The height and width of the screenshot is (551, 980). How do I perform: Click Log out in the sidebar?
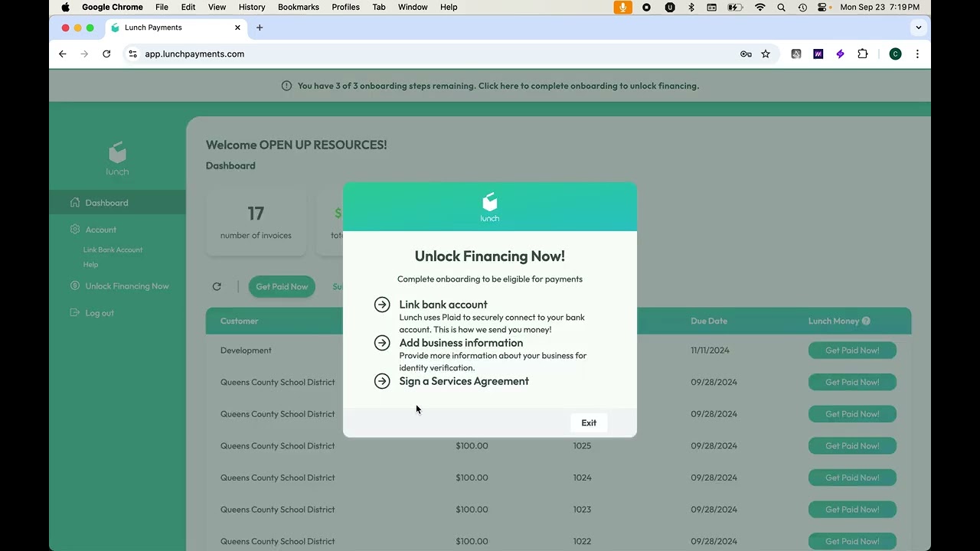100,313
